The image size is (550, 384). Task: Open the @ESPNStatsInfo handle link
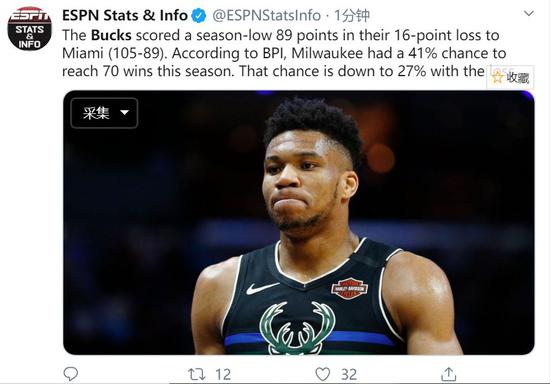267,15
